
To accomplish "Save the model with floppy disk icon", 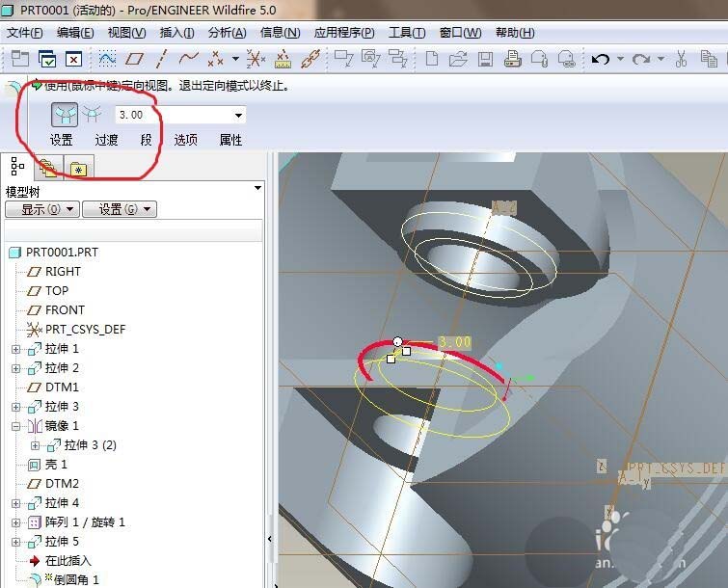I will click(x=486, y=59).
